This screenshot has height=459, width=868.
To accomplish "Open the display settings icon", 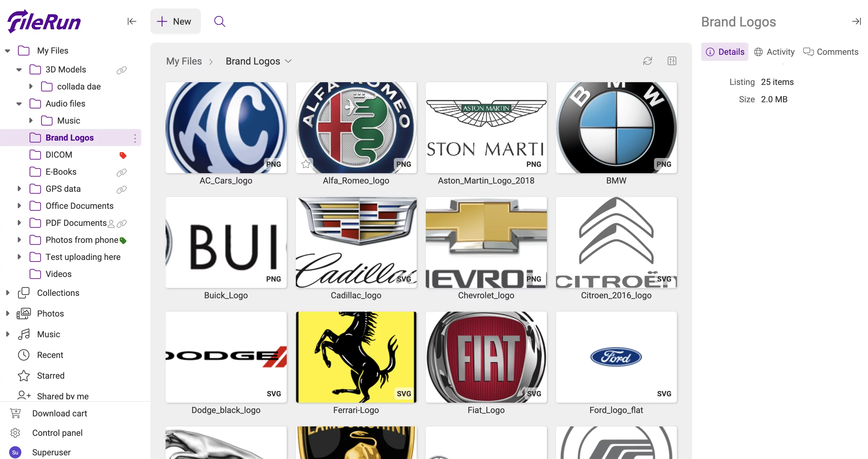I will coord(672,61).
